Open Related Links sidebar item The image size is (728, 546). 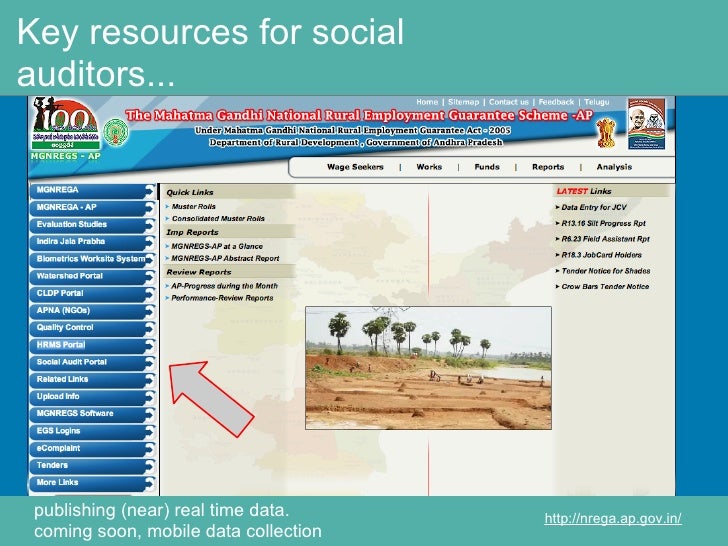point(92,380)
